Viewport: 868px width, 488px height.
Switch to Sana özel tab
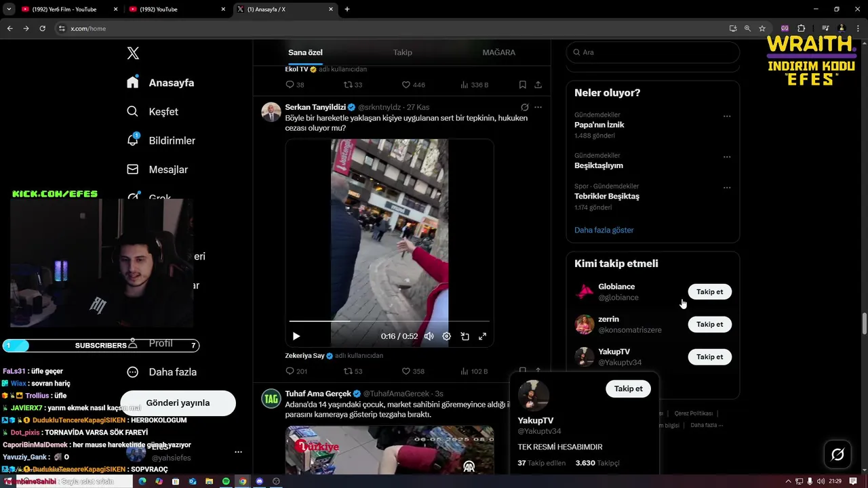305,52
